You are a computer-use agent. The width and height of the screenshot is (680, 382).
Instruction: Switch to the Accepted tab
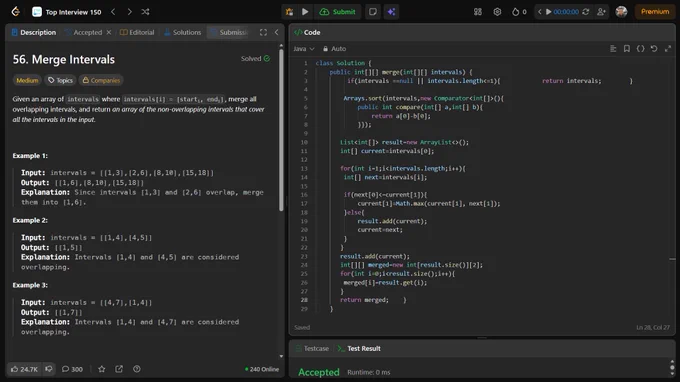84,32
